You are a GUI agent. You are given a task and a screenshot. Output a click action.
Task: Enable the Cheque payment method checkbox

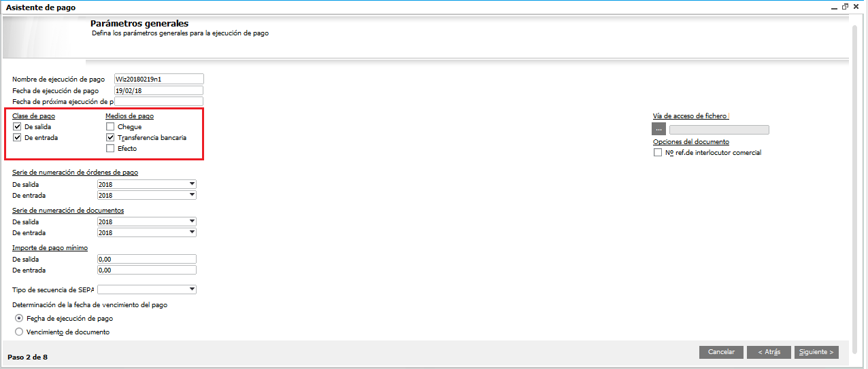click(x=110, y=126)
